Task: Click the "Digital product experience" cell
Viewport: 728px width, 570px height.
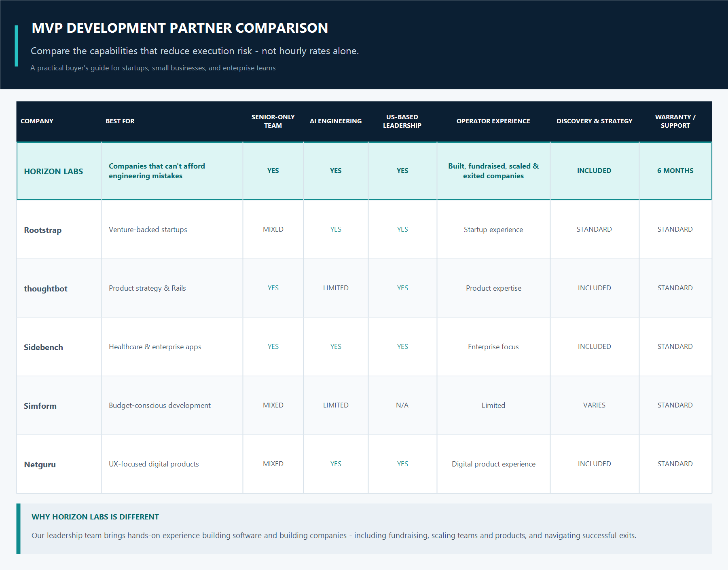Action: tap(493, 464)
